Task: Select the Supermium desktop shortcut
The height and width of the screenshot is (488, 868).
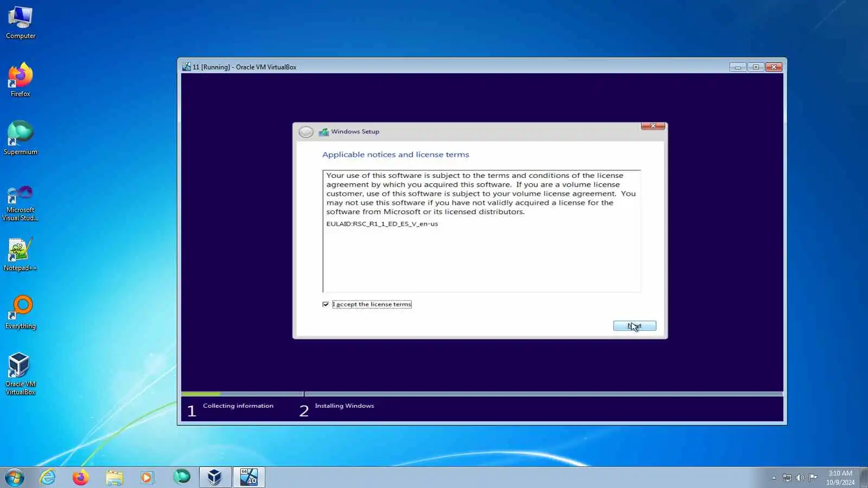Action: [x=21, y=138]
